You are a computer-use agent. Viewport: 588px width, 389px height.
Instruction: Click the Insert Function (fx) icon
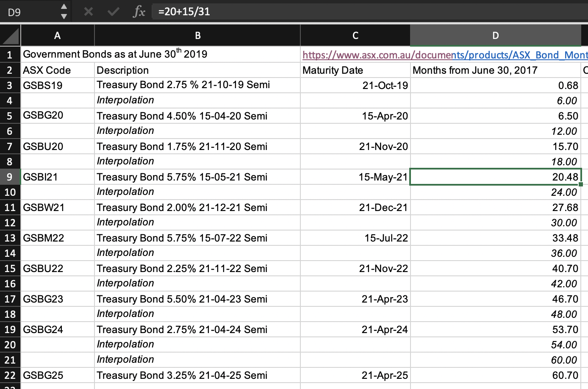[x=139, y=11]
